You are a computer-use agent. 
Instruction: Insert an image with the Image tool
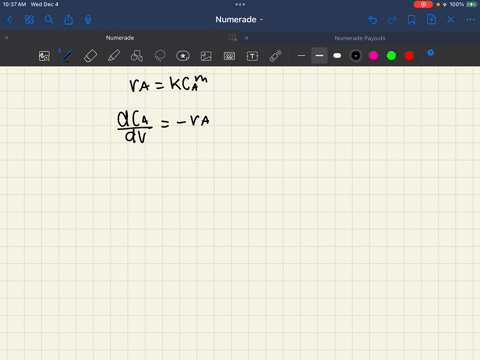(x=206, y=56)
